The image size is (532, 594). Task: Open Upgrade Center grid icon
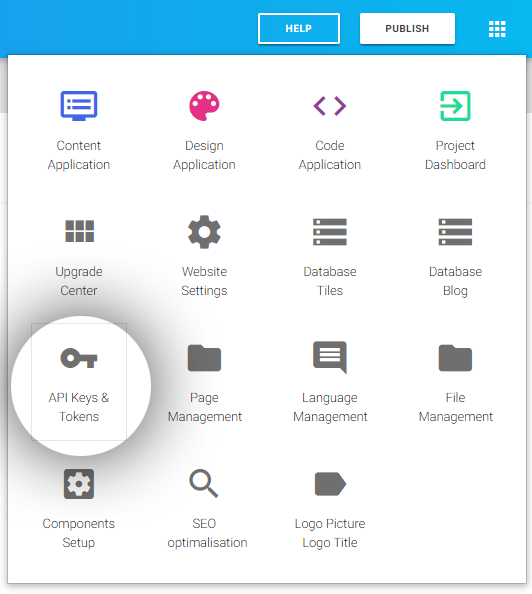[x=79, y=231]
